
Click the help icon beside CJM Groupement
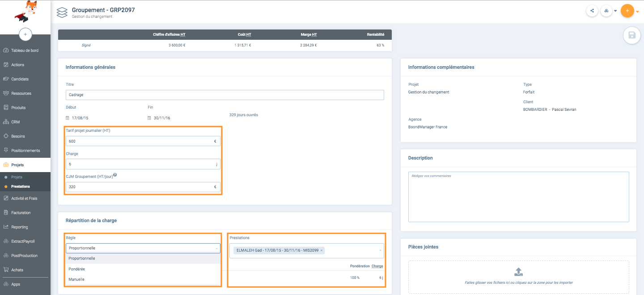115,175
